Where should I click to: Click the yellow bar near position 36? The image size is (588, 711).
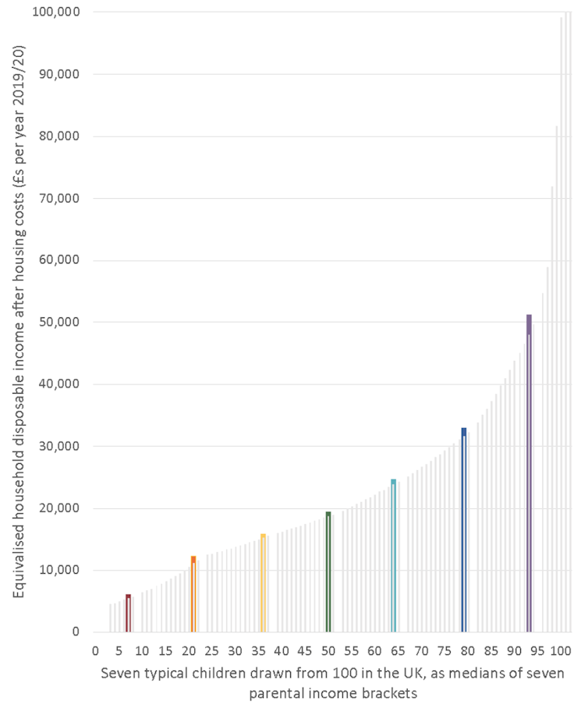263,582
